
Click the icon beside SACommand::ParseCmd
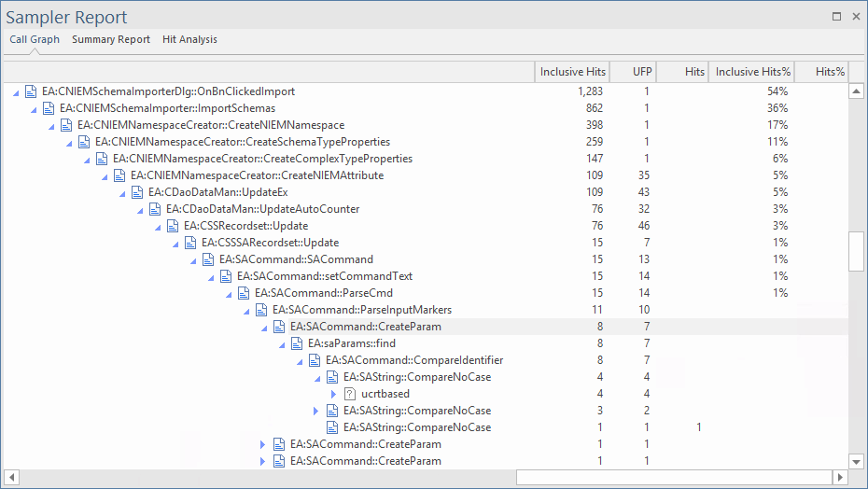point(244,293)
